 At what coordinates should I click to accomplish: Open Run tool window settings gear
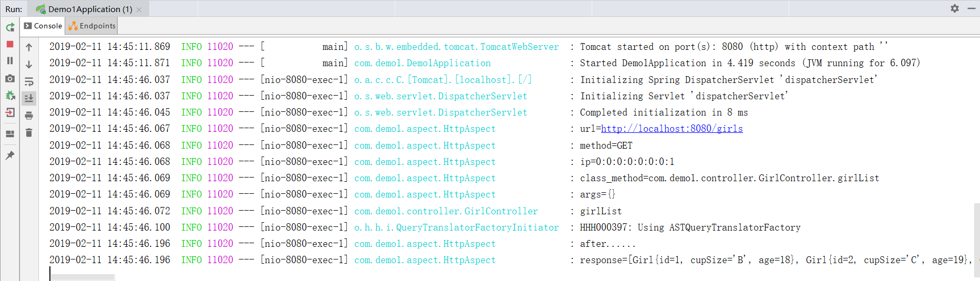click(x=955, y=8)
